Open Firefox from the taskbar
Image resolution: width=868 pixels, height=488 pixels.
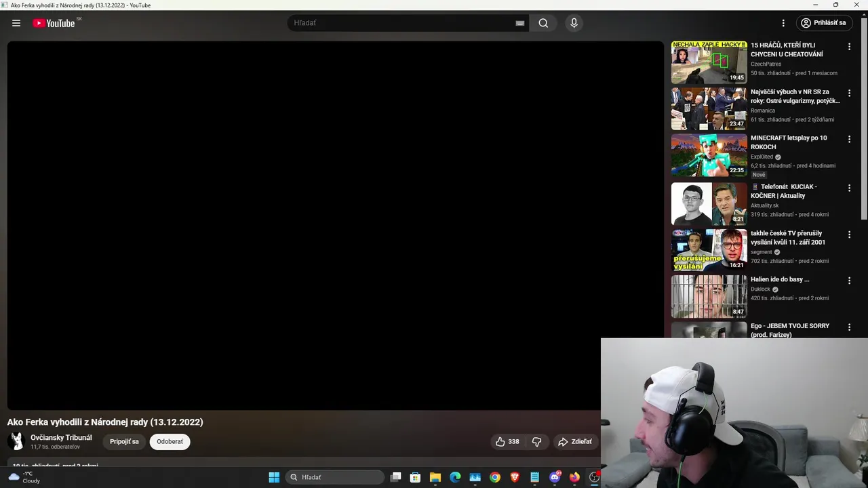tap(574, 477)
